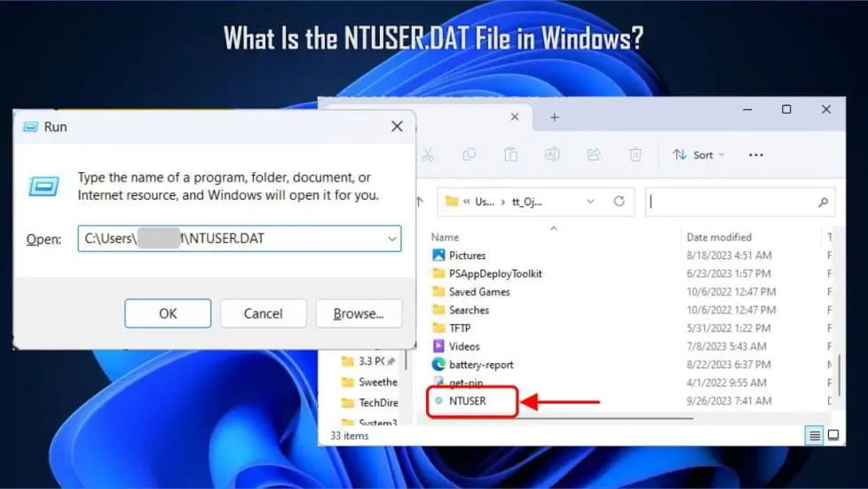Click the Us... breadcrumb segment
Screen dimensions: 868x489
[x=485, y=202]
